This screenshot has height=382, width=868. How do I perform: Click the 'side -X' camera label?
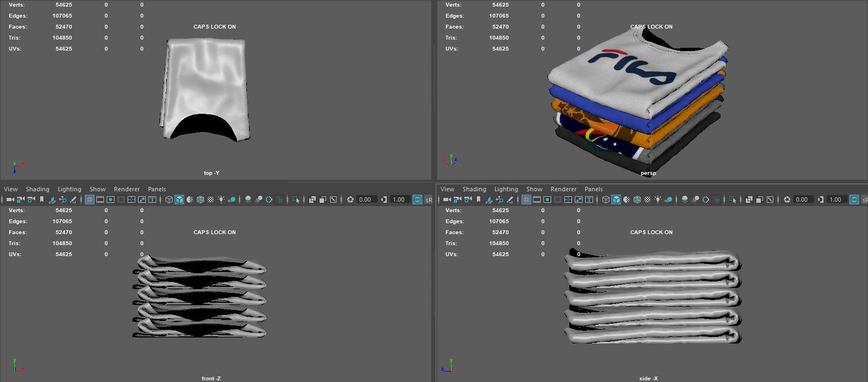pos(649,379)
